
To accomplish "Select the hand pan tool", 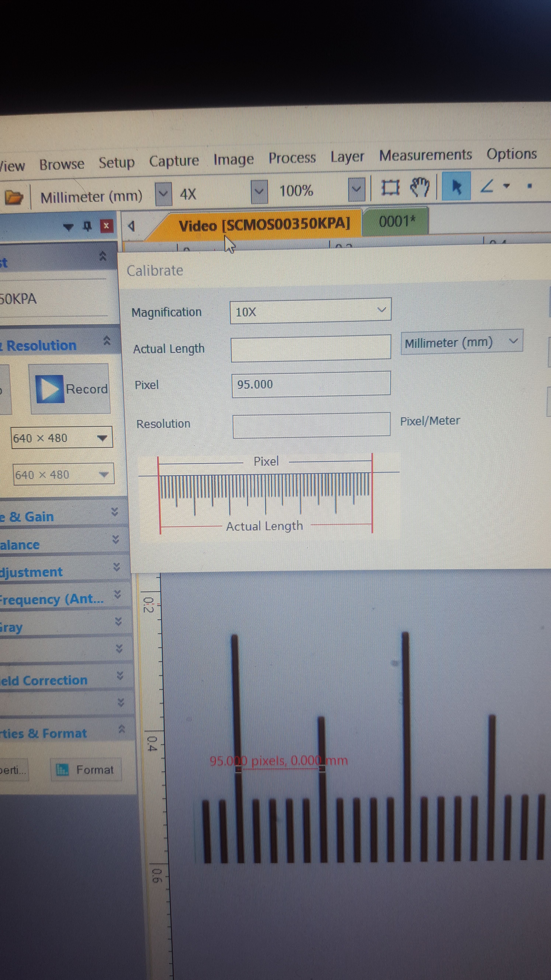I will (x=420, y=187).
